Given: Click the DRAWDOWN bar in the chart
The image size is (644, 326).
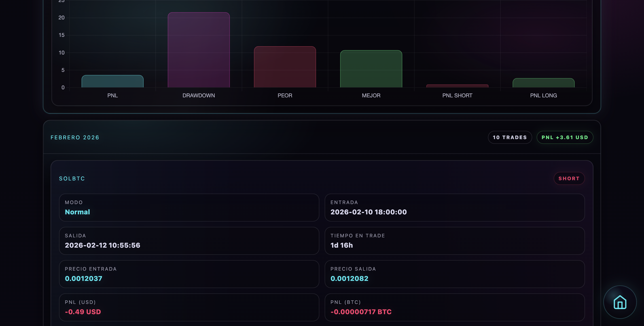Looking at the screenshot, I should coord(199,50).
